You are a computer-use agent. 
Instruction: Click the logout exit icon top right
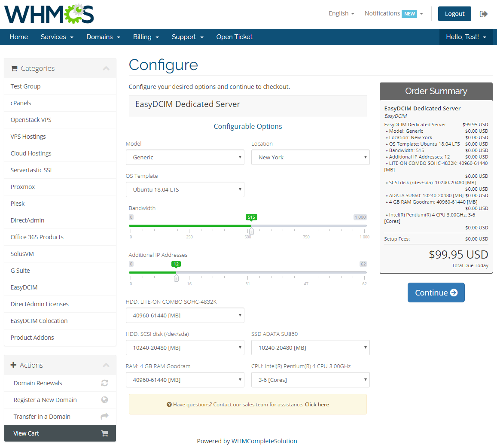(x=484, y=14)
